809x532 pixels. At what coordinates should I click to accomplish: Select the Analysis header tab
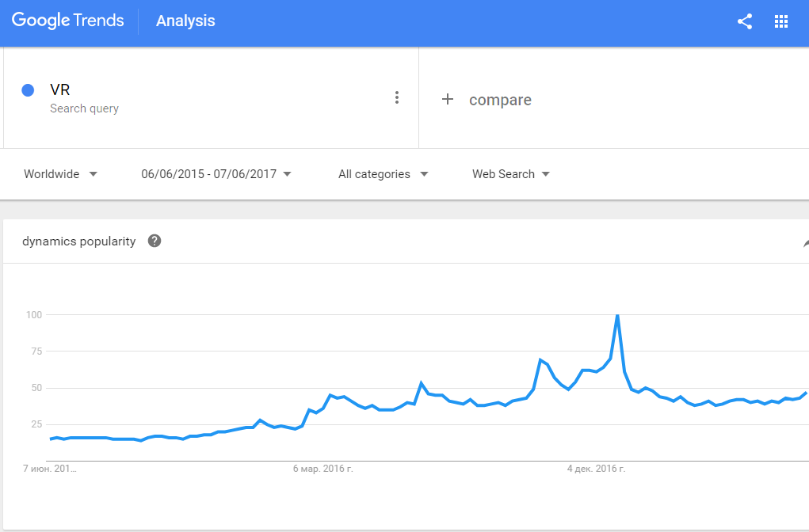click(x=185, y=21)
